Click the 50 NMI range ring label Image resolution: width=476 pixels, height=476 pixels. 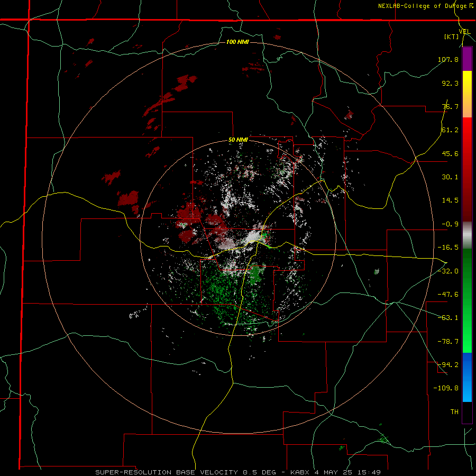tap(239, 140)
